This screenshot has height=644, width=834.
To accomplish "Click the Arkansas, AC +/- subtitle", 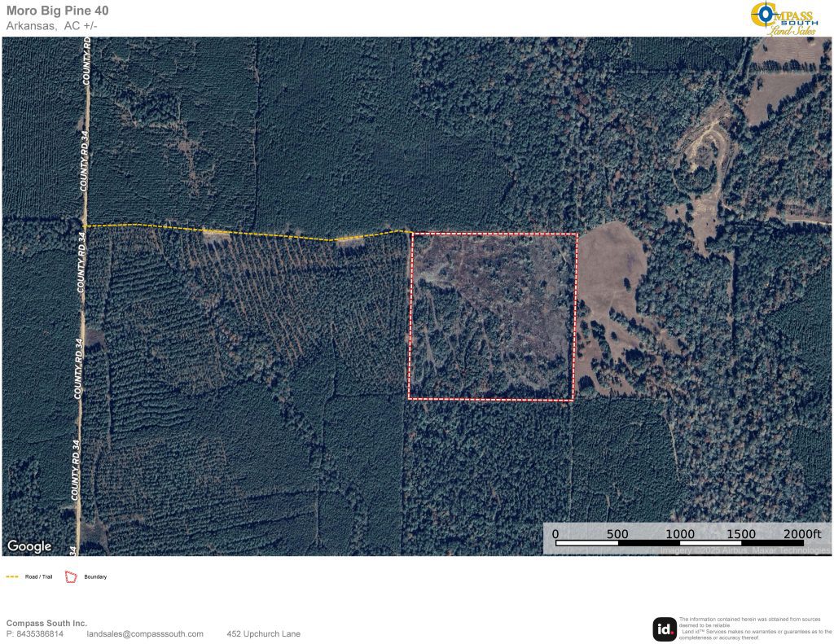I will pyautogui.click(x=52, y=26).
